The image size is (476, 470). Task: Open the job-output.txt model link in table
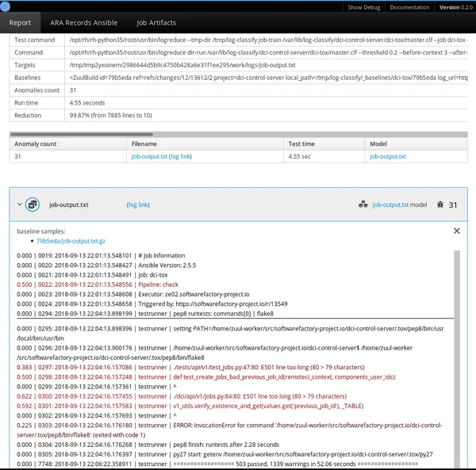387,157
